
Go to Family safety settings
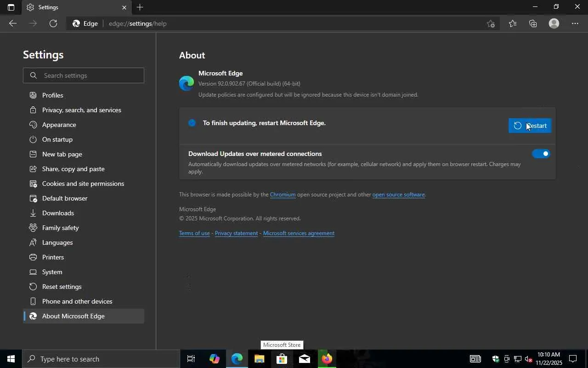coord(84,228)
